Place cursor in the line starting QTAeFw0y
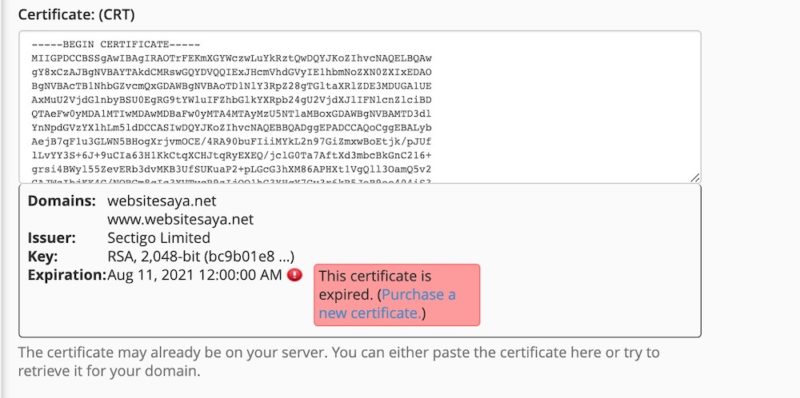Image resolution: width=800 pixels, height=398 pixels. click(x=231, y=113)
